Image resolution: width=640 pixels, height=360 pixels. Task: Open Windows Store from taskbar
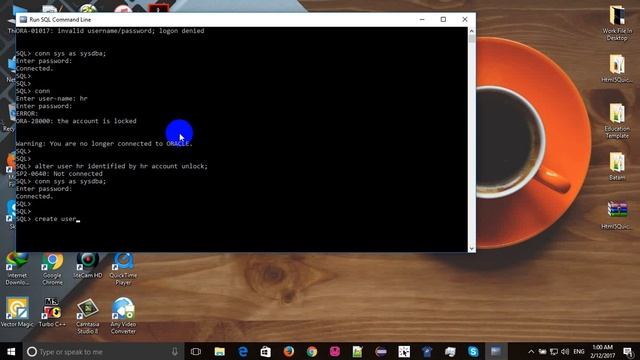(x=266, y=351)
